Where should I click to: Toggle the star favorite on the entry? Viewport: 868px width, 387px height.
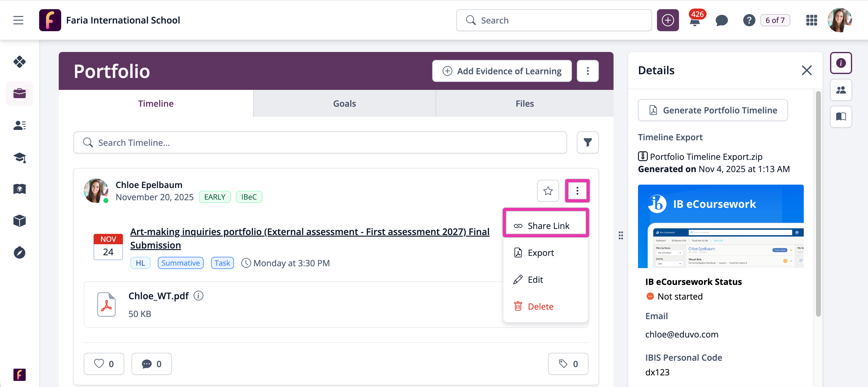point(548,191)
